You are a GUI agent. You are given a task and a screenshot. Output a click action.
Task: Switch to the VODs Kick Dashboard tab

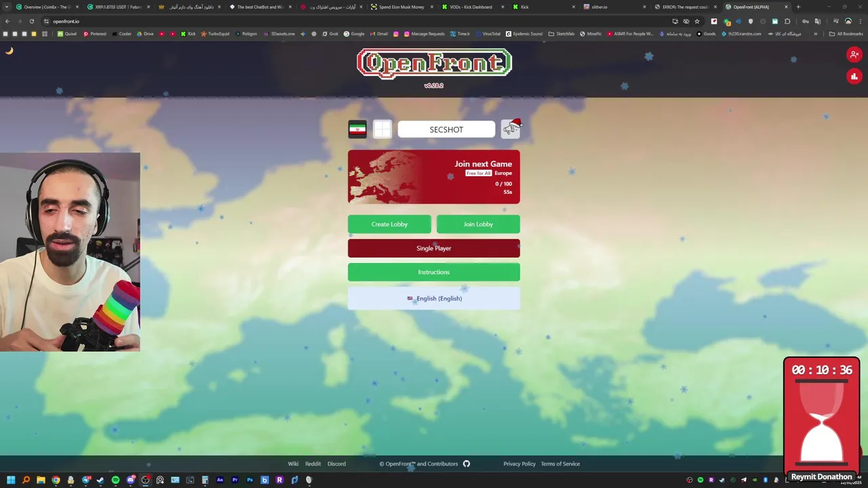click(473, 7)
